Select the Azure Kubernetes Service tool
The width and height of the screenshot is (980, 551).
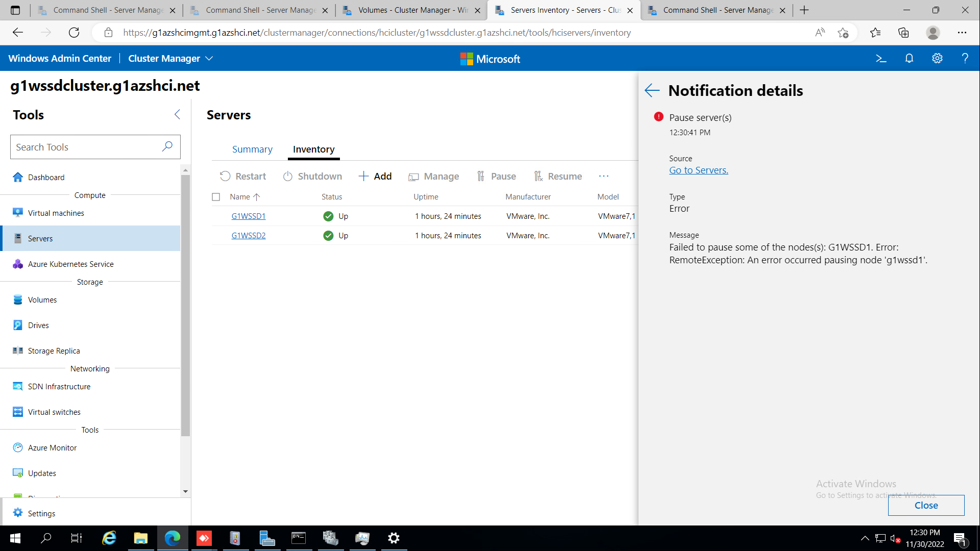tap(70, 264)
